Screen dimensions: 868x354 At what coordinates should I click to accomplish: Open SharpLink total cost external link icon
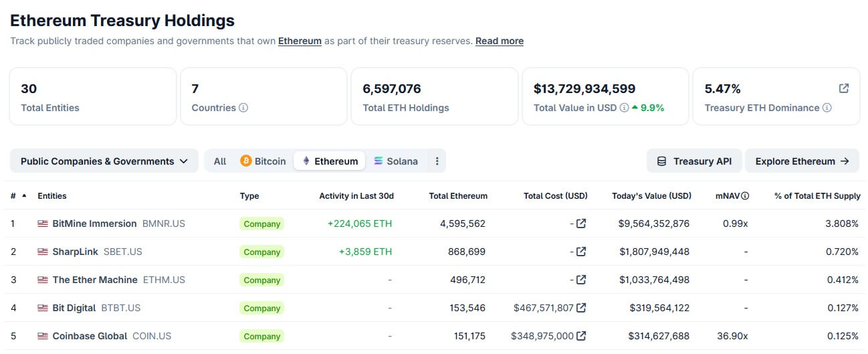pyautogui.click(x=581, y=252)
